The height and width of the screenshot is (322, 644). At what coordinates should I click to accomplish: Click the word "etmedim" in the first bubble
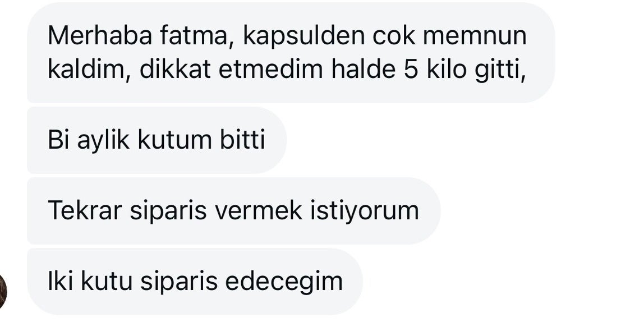[x=270, y=71]
